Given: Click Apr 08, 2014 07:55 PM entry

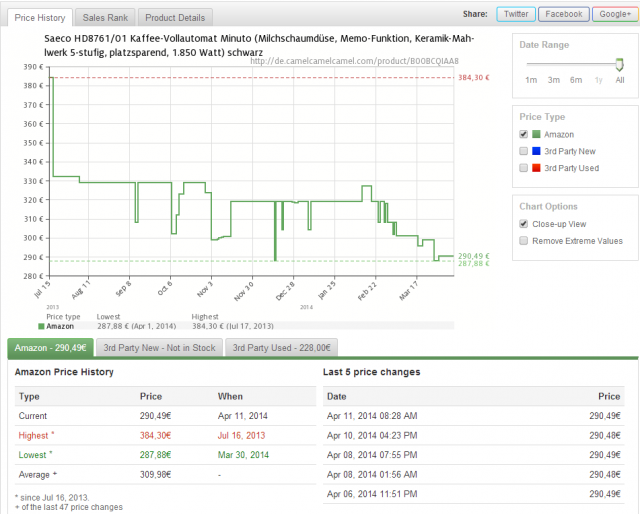Looking at the screenshot, I should (x=372, y=455).
